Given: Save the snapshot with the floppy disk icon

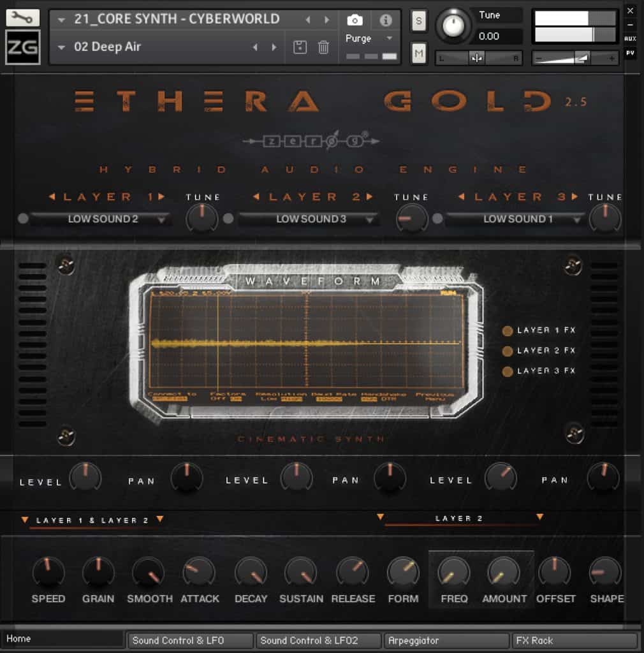Looking at the screenshot, I should (x=300, y=47).
